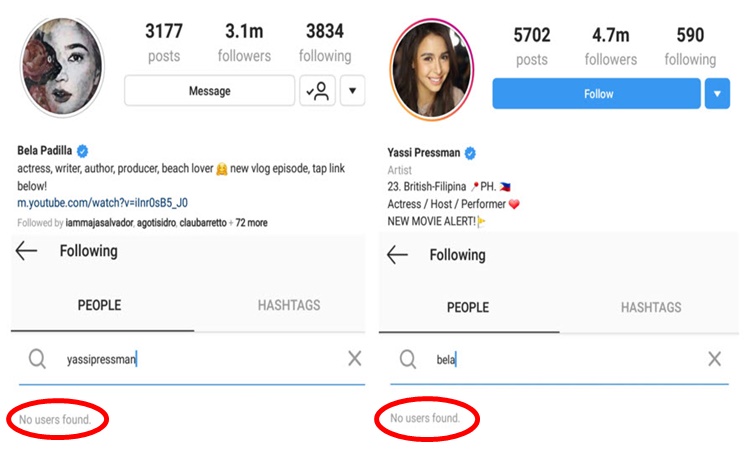Open Bela Padilla's profile picture
This screenshot has height=450, width=750.
tap(63, 65)
